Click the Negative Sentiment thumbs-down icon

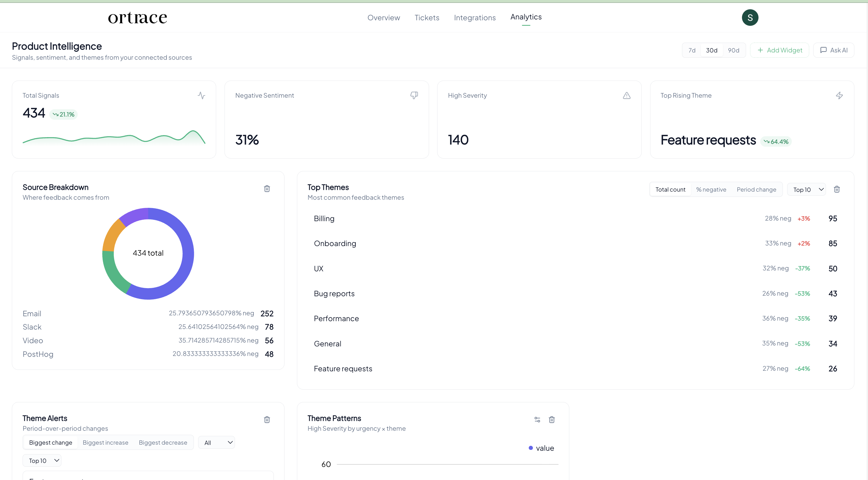pyautogui.click(x=414, y=95)
